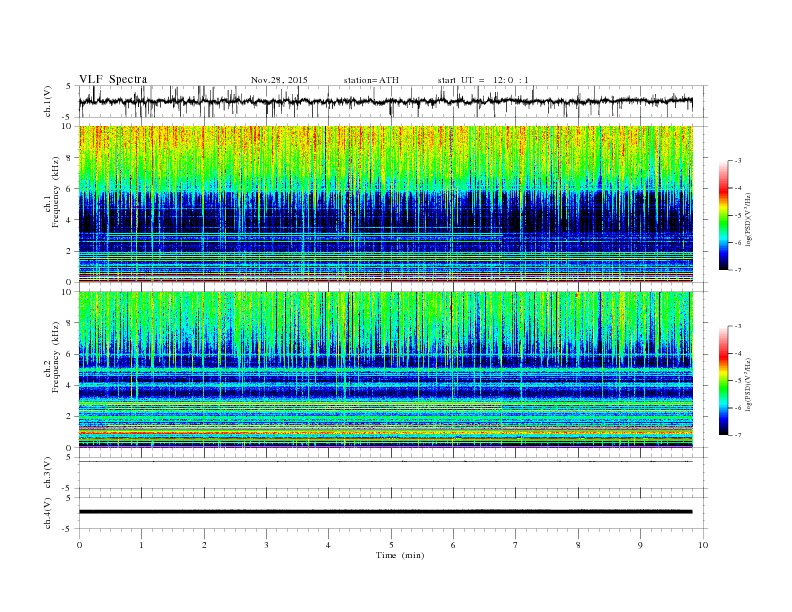
Task: Click the thick ch.4 voltage trace
Action: (385, 512)
